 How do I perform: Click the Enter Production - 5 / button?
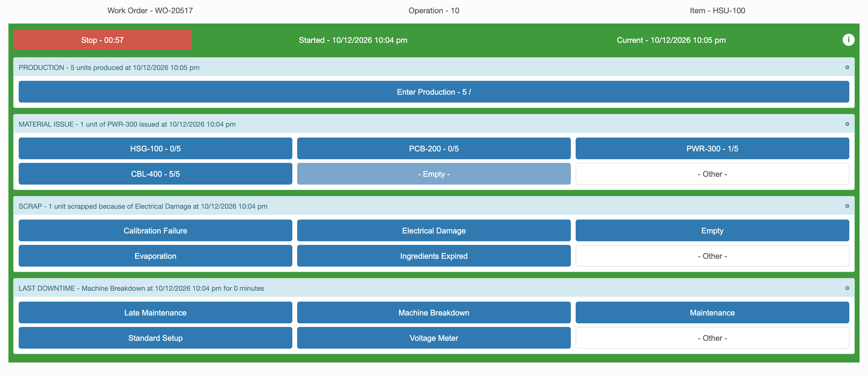pyautogui.click(x=434, y=92)
